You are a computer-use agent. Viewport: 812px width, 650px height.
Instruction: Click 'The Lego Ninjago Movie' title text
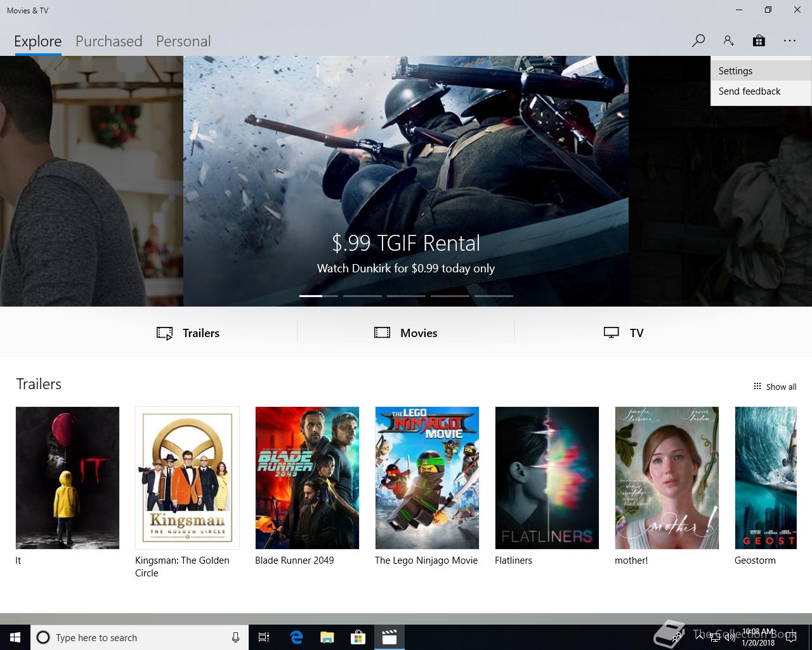[426, 560]
